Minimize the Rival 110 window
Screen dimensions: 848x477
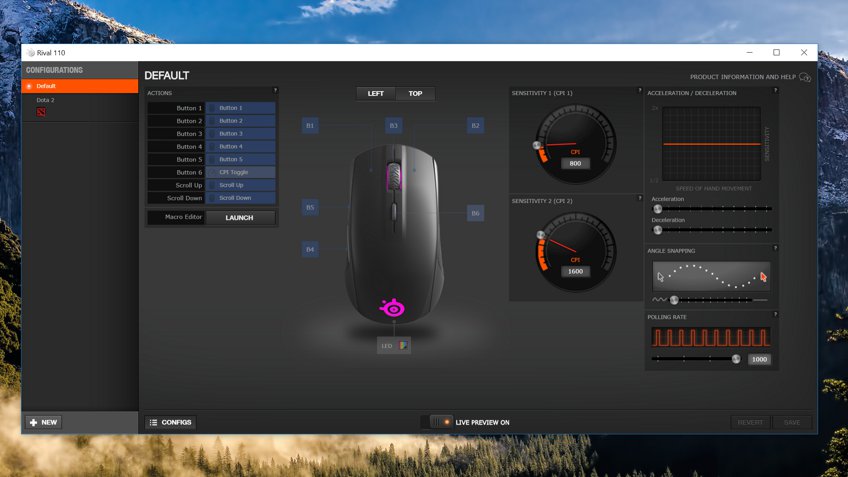click(749, 52)
